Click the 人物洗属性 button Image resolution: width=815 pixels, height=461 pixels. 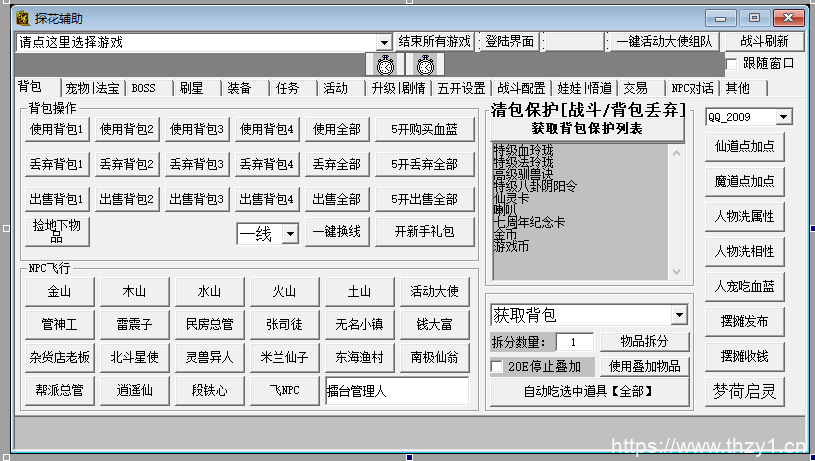click(744, 217)
